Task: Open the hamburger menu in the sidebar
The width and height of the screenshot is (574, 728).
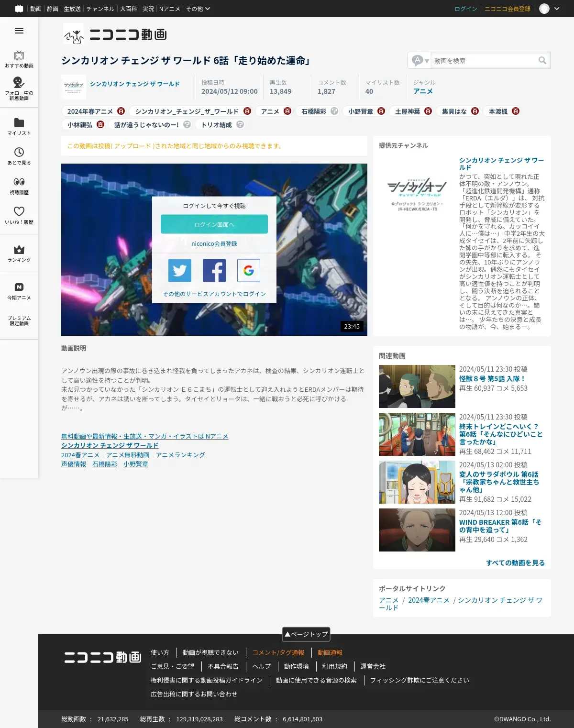Action: coord(19,31)
